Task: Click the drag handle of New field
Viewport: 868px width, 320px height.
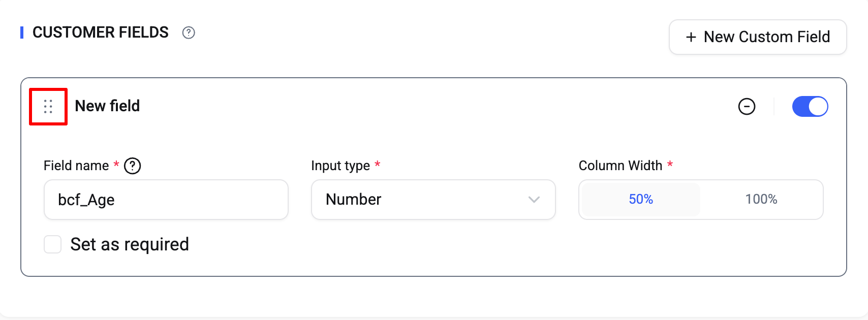Action: point(48,107)
